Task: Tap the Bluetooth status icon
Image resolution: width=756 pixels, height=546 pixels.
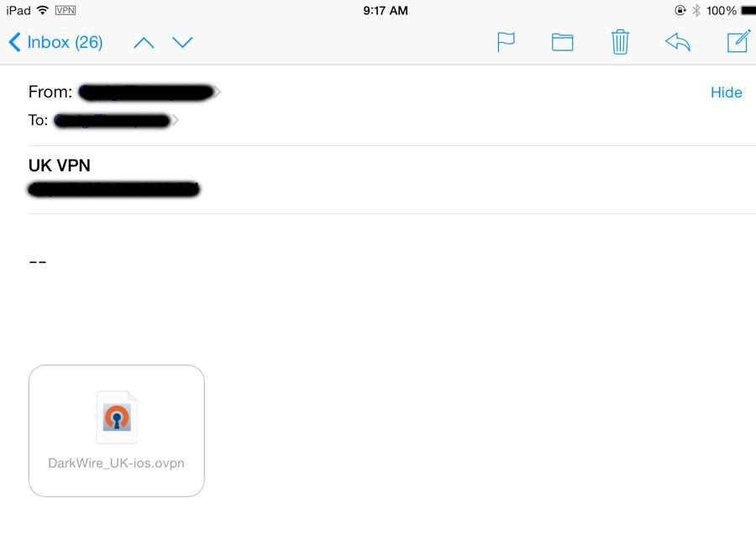Action: [x=696, y=10]
